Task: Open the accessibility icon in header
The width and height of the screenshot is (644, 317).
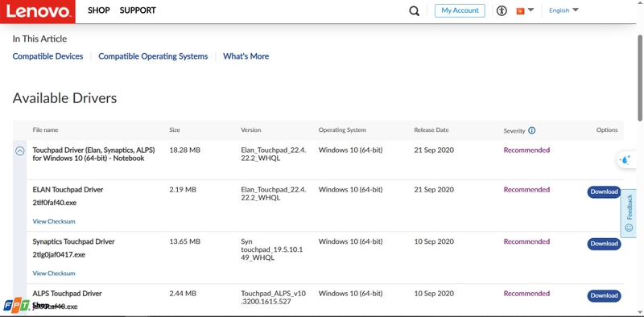Action: point(502,10)
